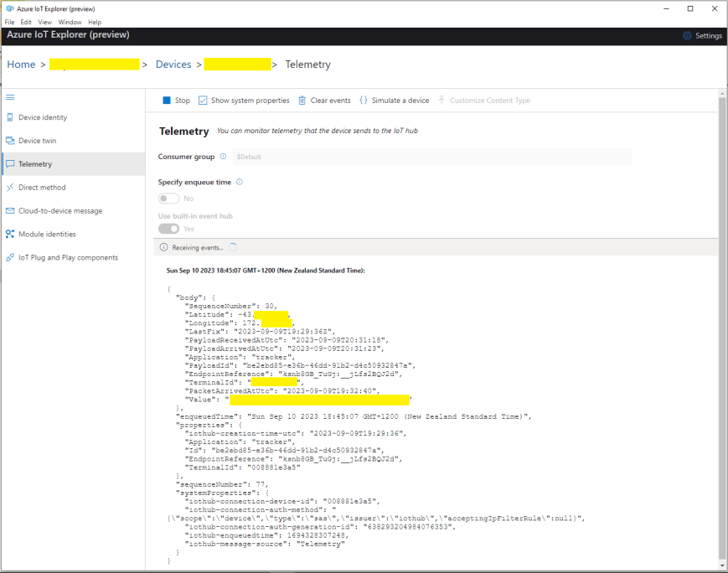Click the "Application": "tracker" body line

240,357
